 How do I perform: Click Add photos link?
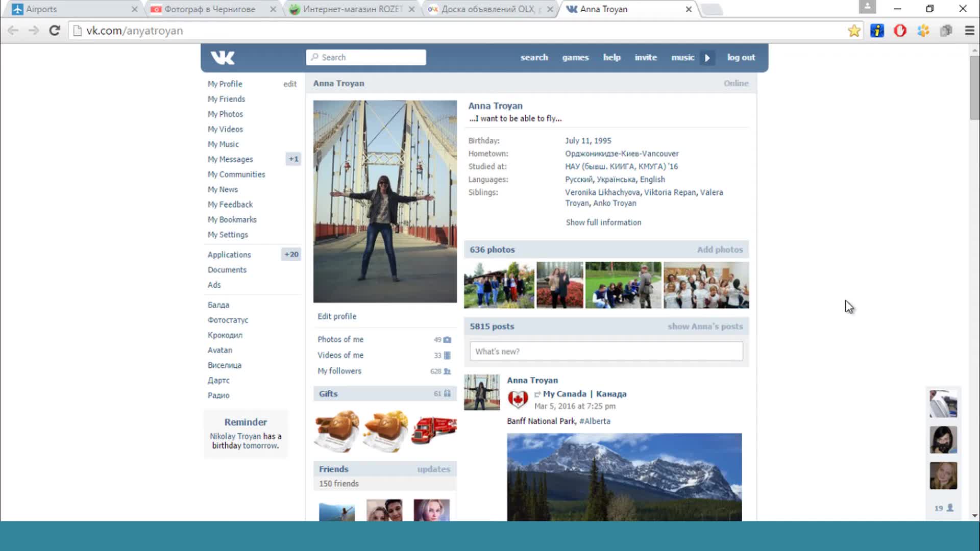pyautogui.click(x=720, y=249)
